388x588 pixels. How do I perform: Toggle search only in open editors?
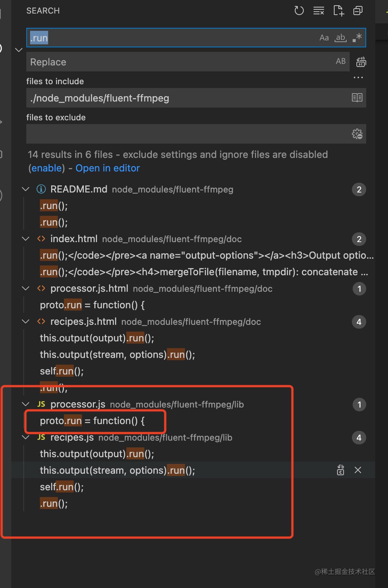pos(357,98)
